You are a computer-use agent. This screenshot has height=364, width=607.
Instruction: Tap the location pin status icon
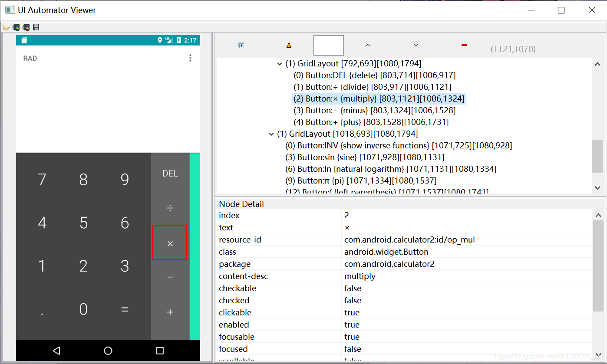[160, 40]
